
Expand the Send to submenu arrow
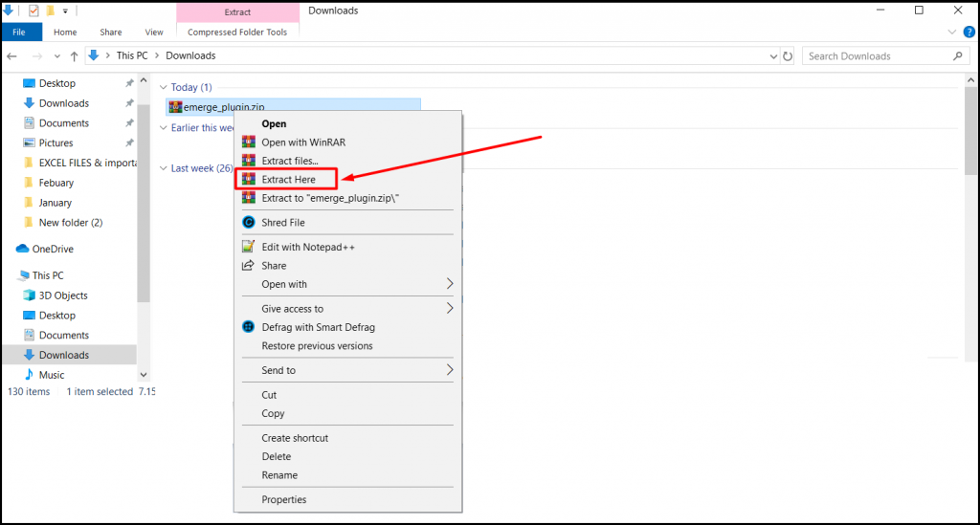click(450, 370)
